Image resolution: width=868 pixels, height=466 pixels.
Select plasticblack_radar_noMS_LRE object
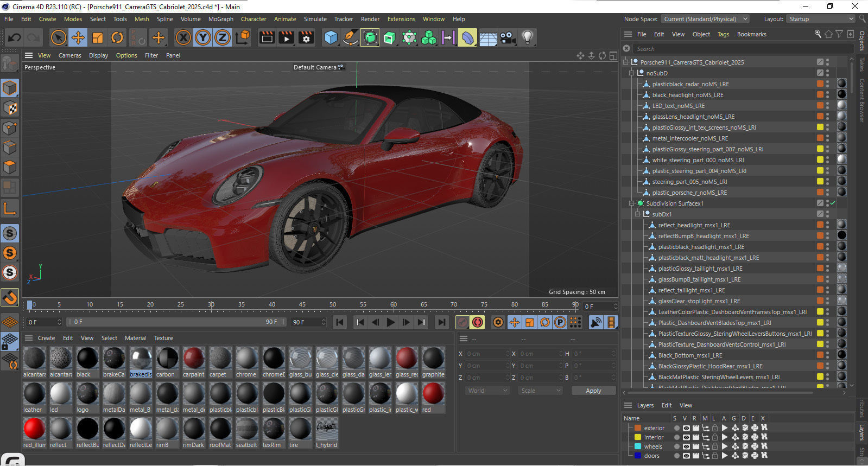[x=690, y=84]
